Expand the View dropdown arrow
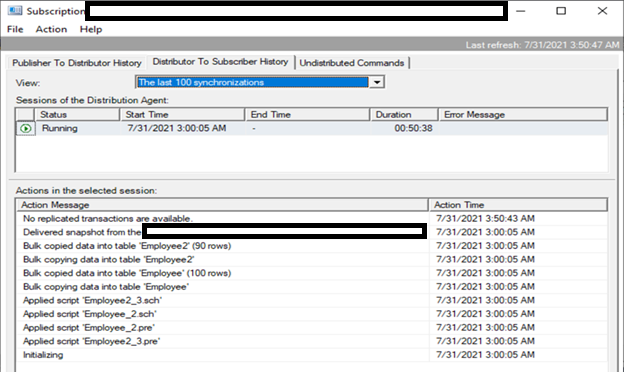Image resolution: width=624 pixels, height=372 pixels. coord(376,82)
